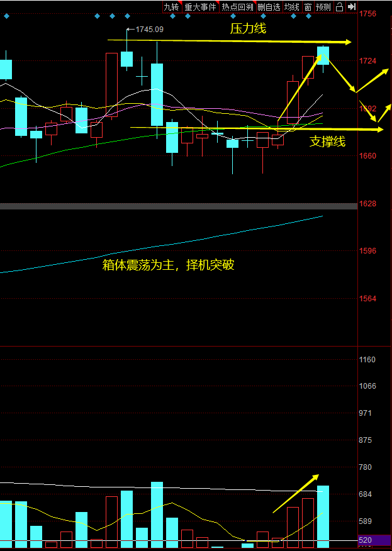The width and height of the screenshot is (392, 551).
Task: Click the 1660 price axis label
Action: [367, 155]
